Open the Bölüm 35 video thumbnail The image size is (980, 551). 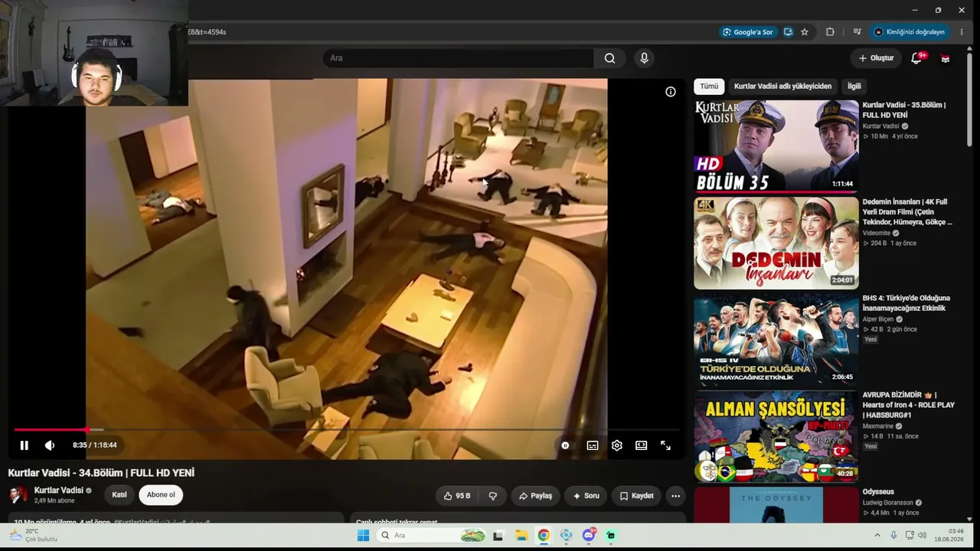776,146
